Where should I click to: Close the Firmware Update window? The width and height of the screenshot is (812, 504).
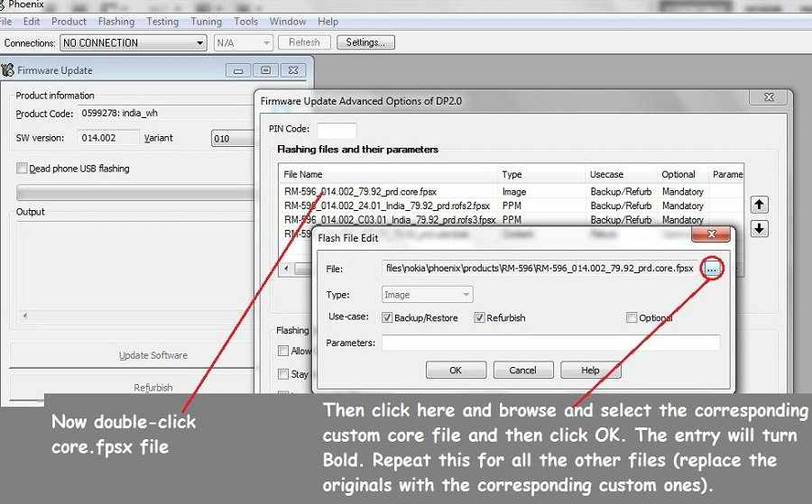pyautogui.click(x=293, y=70)
